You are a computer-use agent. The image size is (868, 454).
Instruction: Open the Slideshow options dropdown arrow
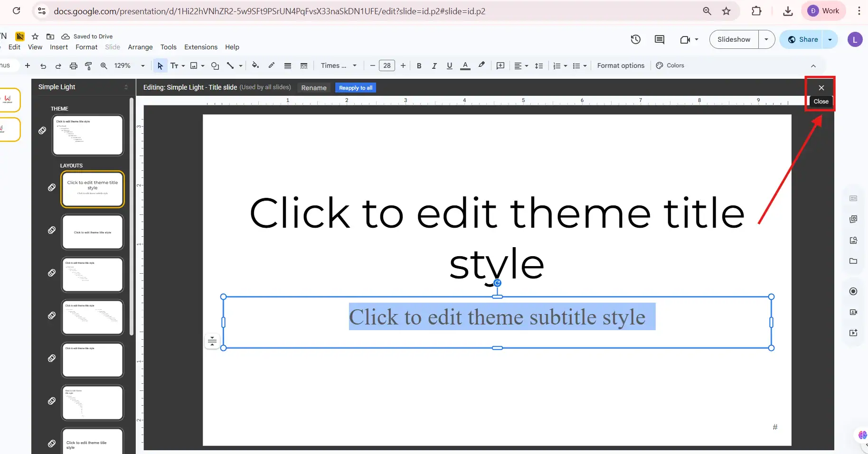click(767, 39)
